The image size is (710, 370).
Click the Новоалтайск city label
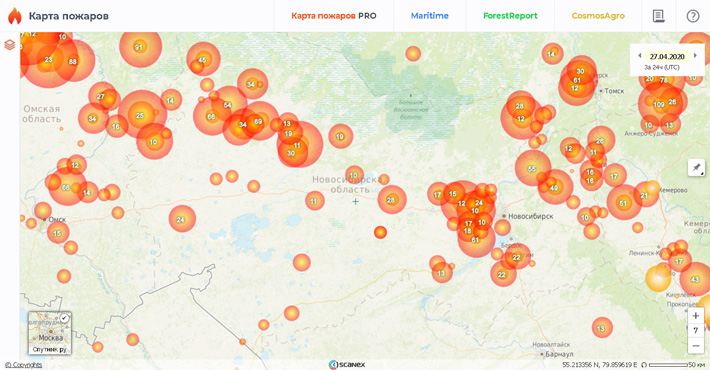(551, 345)
